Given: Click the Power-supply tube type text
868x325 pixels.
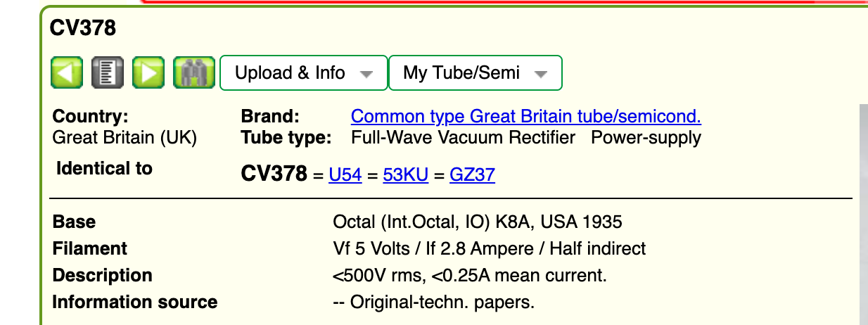Looking at the screenshot, I should click(646, 137).
